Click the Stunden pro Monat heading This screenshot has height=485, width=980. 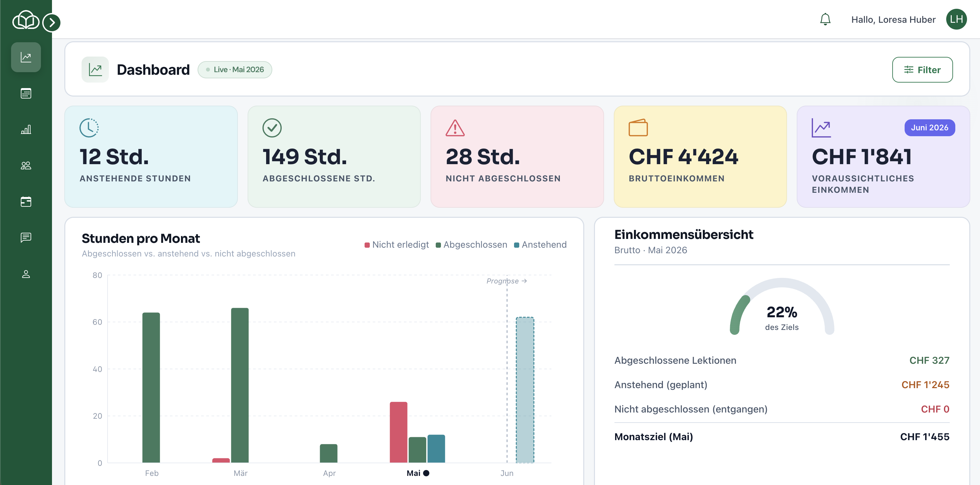click(x=141, y=238)
